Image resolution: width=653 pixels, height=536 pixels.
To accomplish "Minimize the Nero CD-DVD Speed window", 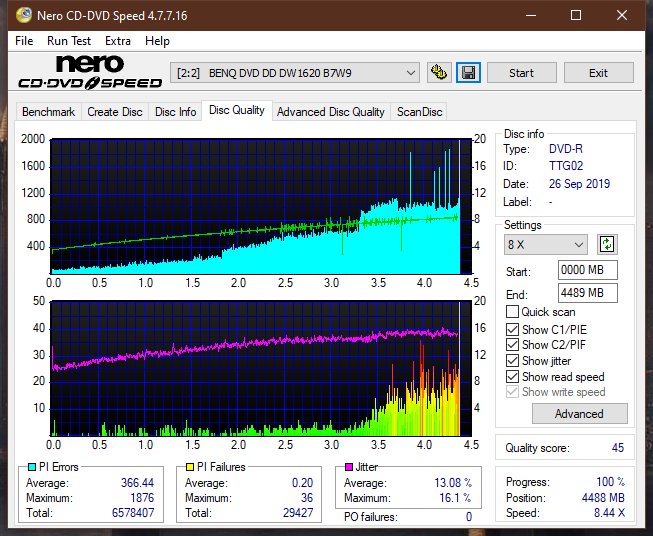I will [531, 15].
